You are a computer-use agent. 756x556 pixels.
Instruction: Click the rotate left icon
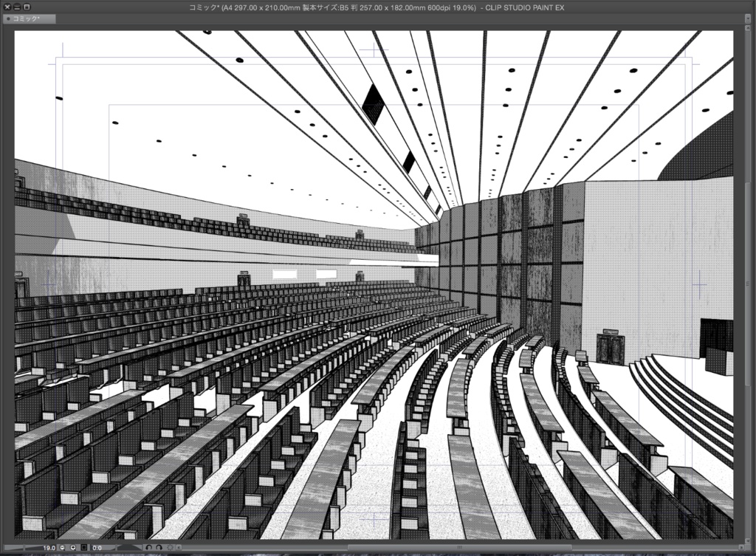point(148,548)
